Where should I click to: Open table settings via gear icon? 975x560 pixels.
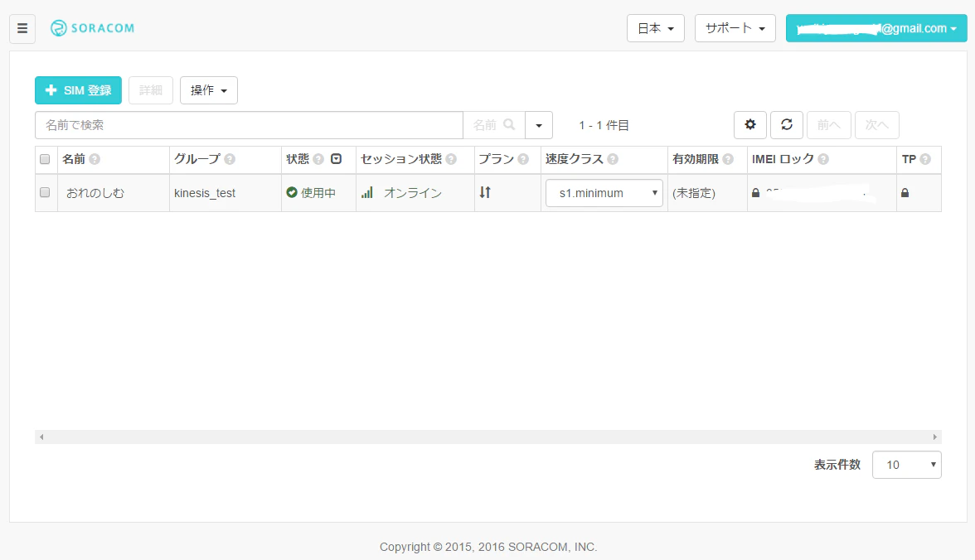tap(749, 125)
